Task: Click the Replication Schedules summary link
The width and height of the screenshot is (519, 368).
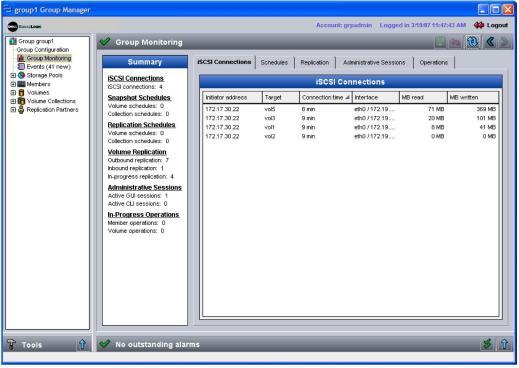Action: click(x=141, y=125)
